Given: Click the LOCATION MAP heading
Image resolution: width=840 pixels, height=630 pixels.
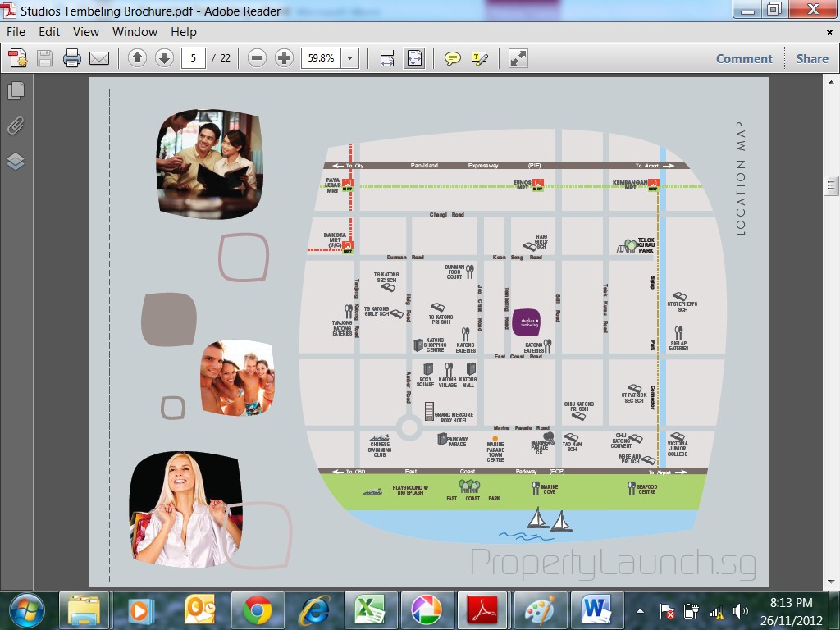Looking at the screenshot, I should pyautogui.click(x=741, y=178).
